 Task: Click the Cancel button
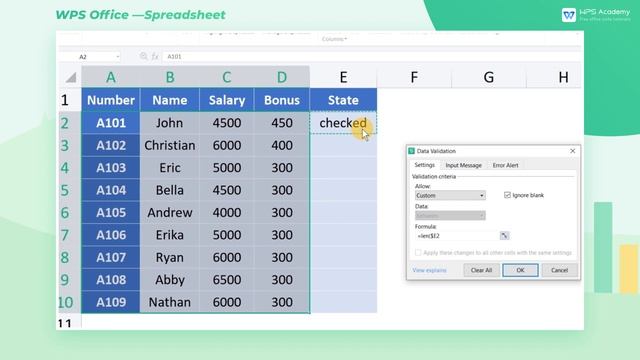(559, 270)
